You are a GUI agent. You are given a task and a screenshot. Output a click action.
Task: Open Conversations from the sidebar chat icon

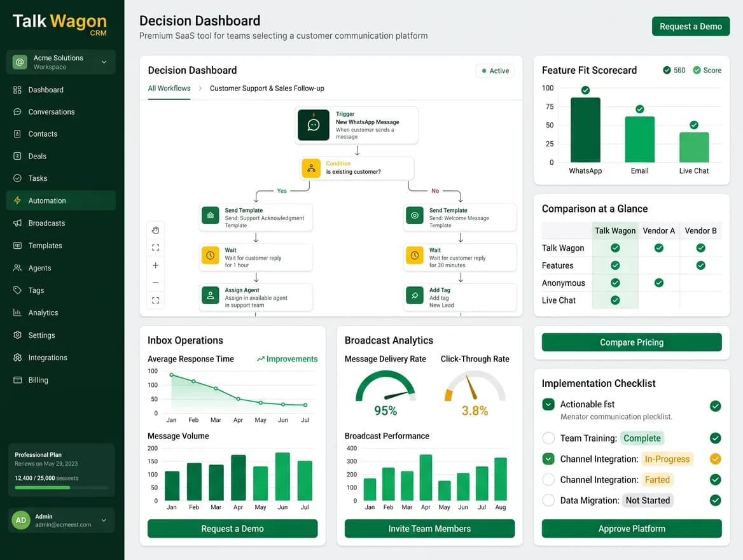point(18,112)
